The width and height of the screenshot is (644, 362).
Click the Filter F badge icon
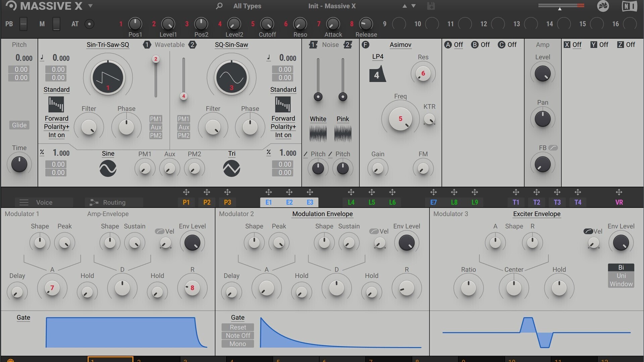point(365,45)
